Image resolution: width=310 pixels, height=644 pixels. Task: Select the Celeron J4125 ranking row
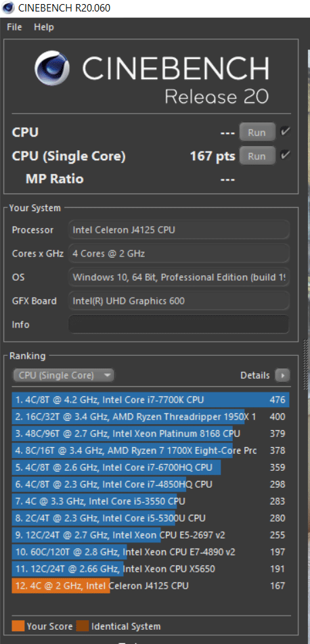point(150,586)
